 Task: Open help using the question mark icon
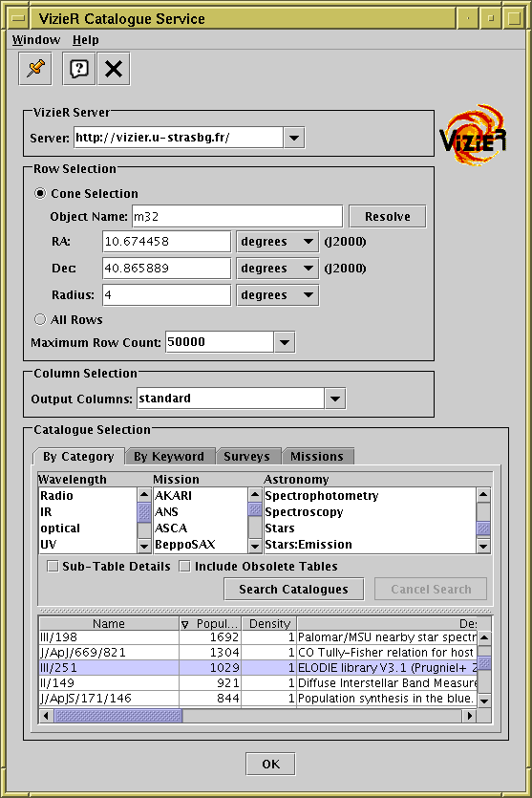click(x=79, y=69)
